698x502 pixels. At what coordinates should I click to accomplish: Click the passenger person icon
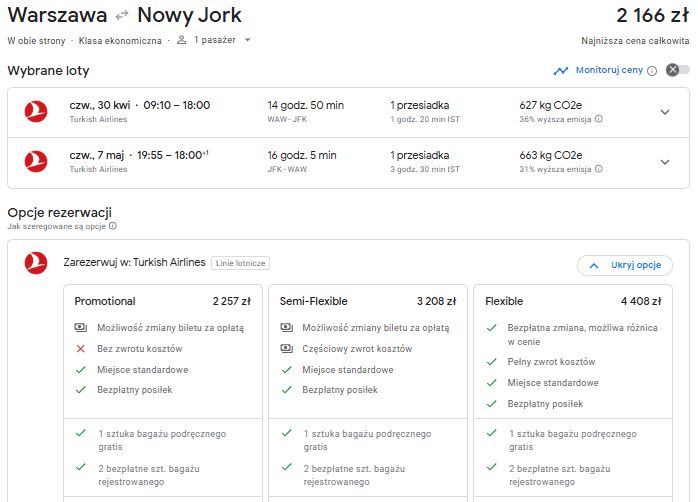coord(182,40)
